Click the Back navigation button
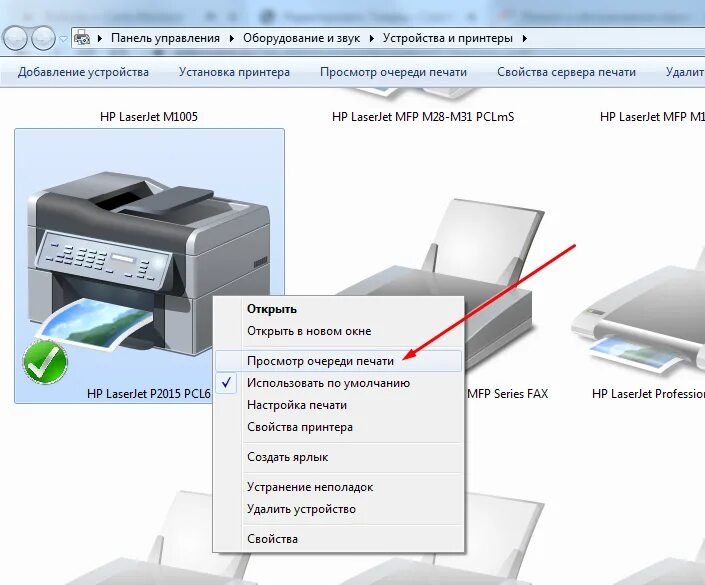Viewport: 705px width, 585px height. pyautogui.click(x=15, y=38)
